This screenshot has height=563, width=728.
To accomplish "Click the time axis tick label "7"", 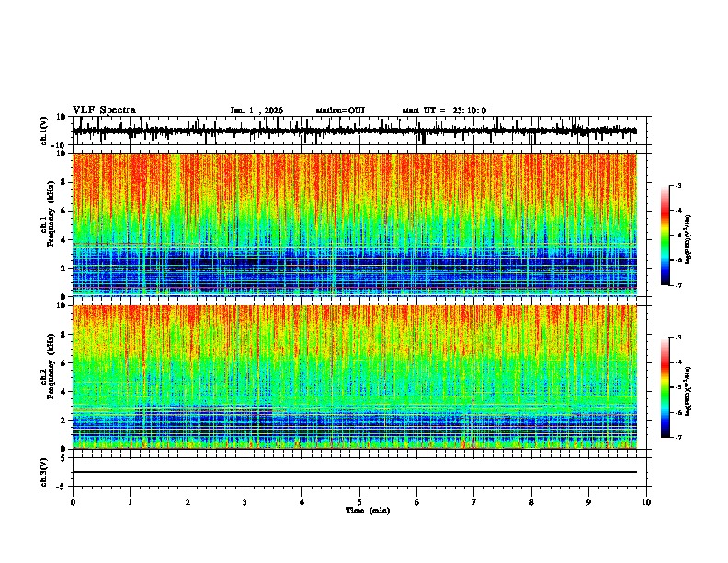I will pyautogui.click(x=474, y=502).
